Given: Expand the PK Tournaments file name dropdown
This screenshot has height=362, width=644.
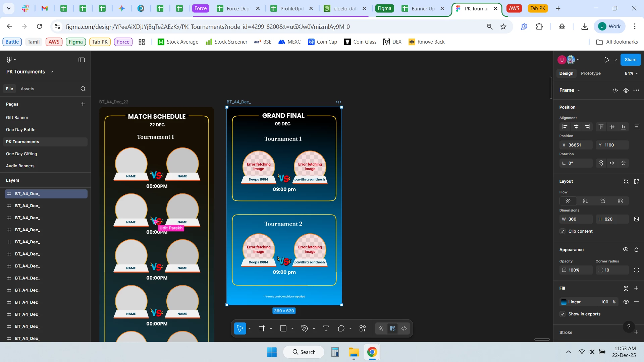Looking at the screenshot, I should pos(52,72).
